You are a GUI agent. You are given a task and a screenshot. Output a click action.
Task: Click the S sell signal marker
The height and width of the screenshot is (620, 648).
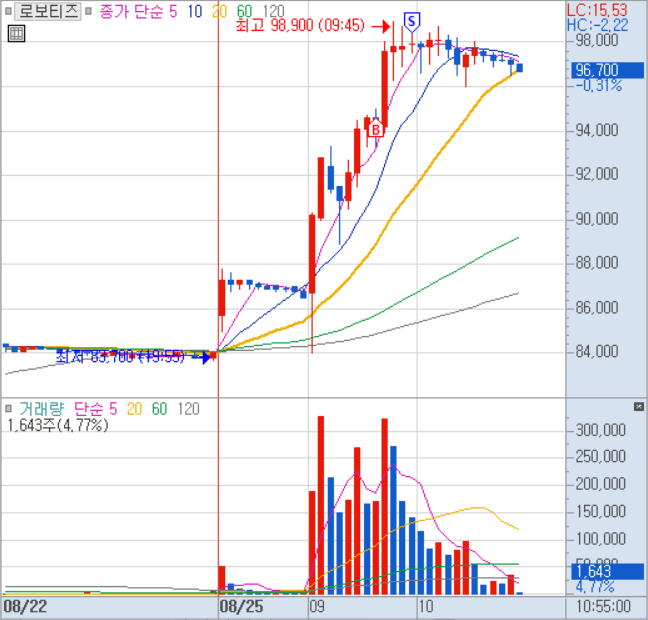coord(411,20)
